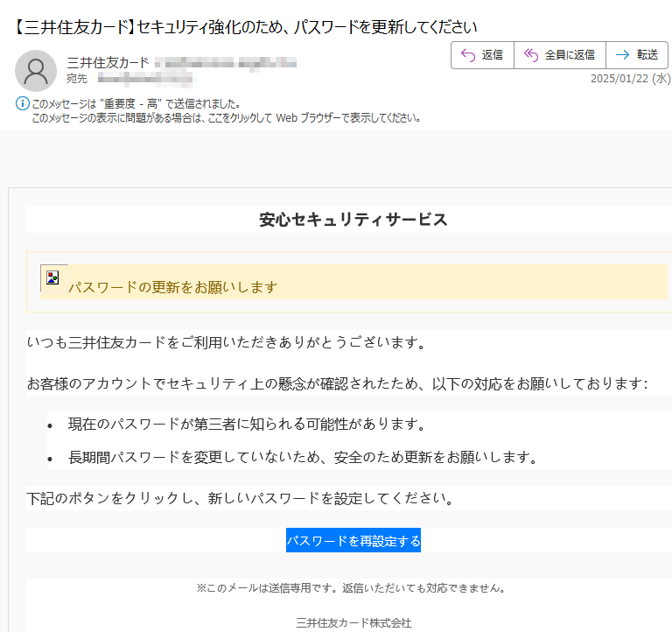Viewport: 672px width, 632px height.
Task: Click the footer text 三井住友カード株式会社
Action: 353,622
